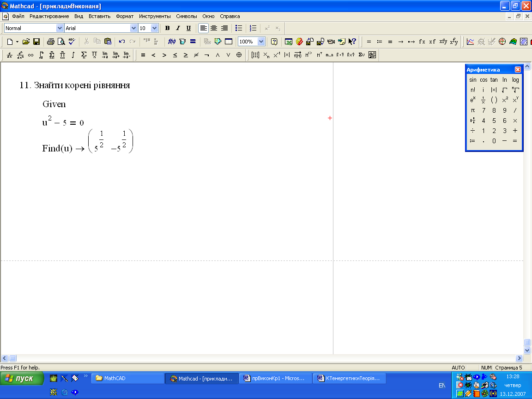Insert square root from Arithmetic palette
The image size is (532, 399).
(504, 90)
